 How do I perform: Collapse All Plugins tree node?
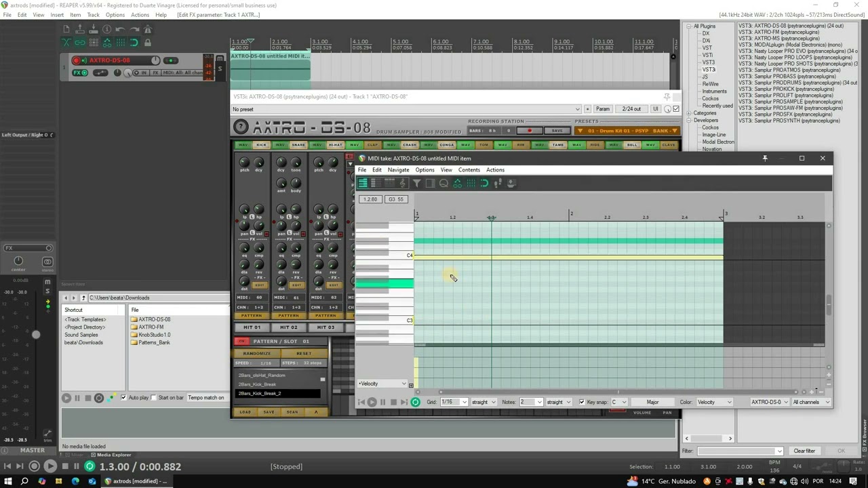688,26
